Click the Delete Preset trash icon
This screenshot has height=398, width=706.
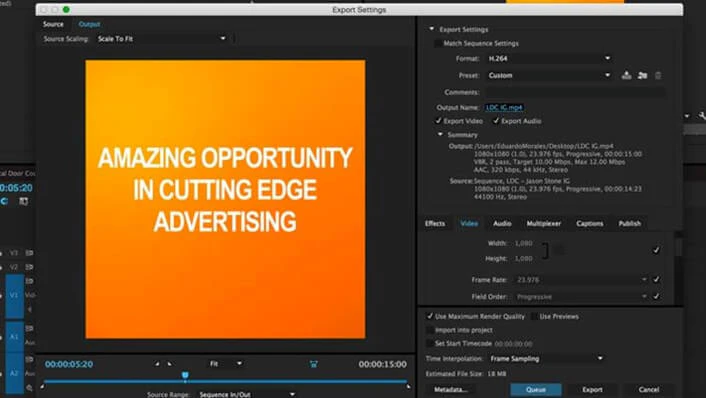click(x=658, y=75)
